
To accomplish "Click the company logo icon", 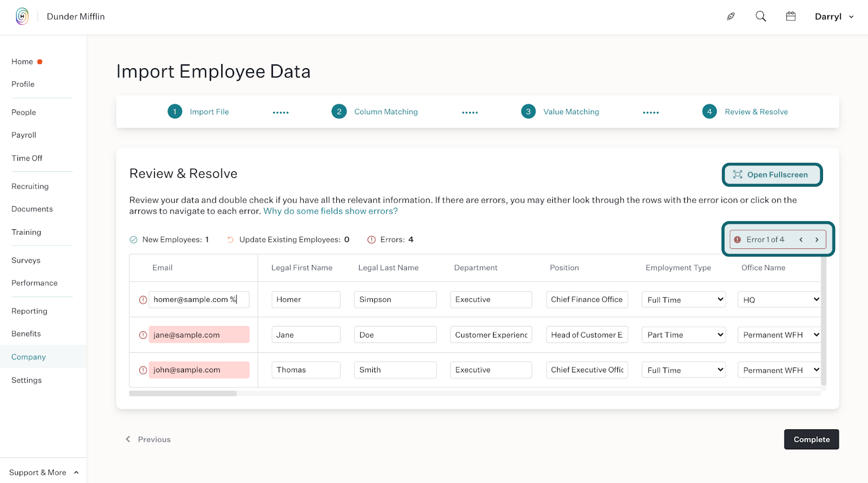I will (22, 16).
